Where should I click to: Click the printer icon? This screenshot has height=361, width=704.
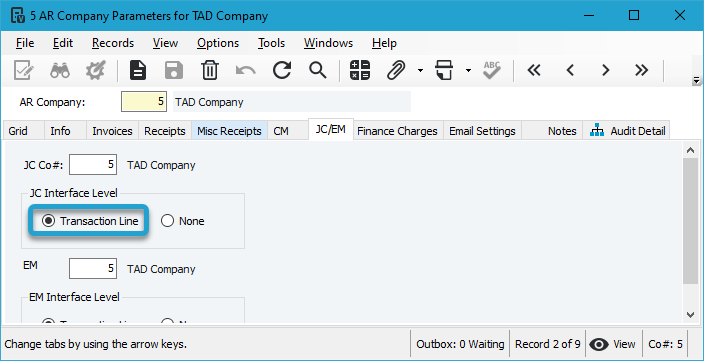tap(444, 70)
